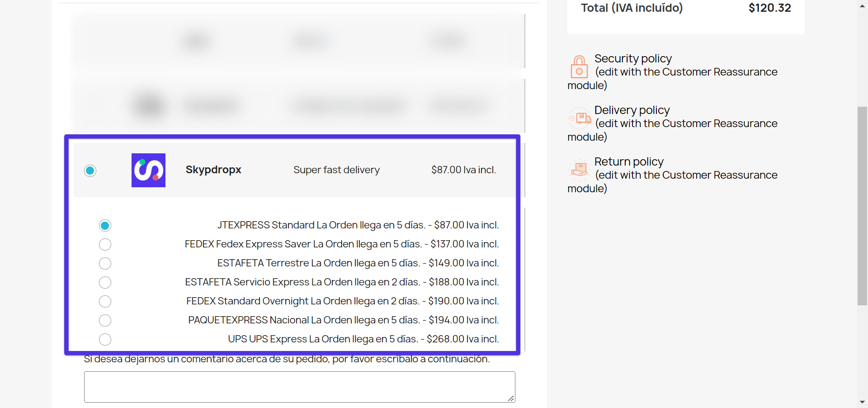This screenshot has width=868, height=408.
Task: Click the $120.32 total amount
Action: (x=769, y=8)
